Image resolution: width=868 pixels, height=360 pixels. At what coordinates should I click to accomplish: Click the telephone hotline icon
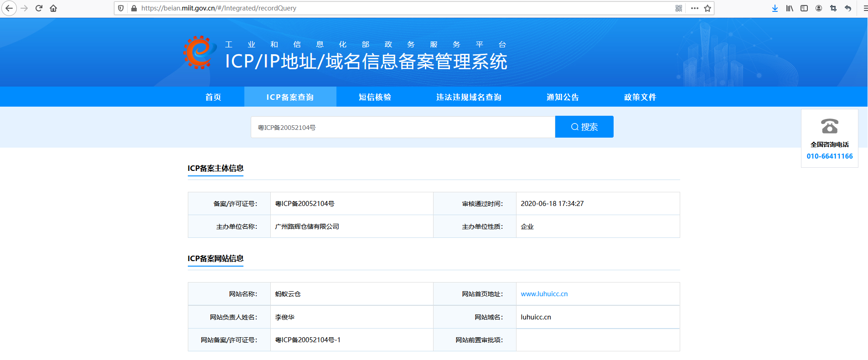830,126
